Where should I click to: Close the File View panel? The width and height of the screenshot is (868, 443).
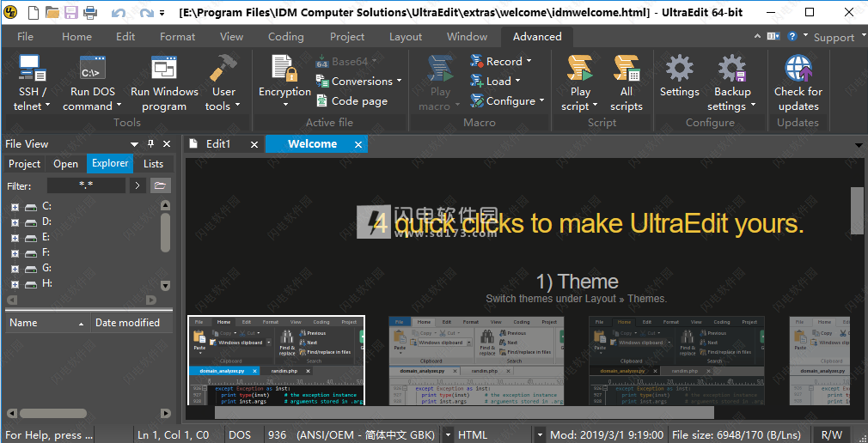167,143
